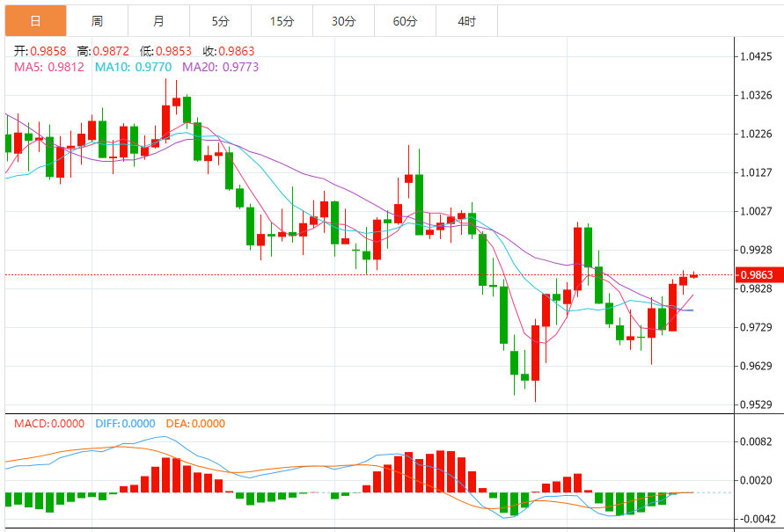This screenshot has width=784, height=532.
Task: Click the MA20: 0.9773 indicator label
Action: tap(220, 67)
